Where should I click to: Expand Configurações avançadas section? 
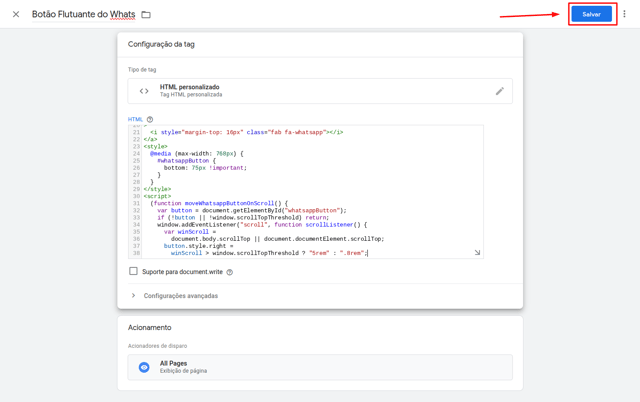(180, 296)
